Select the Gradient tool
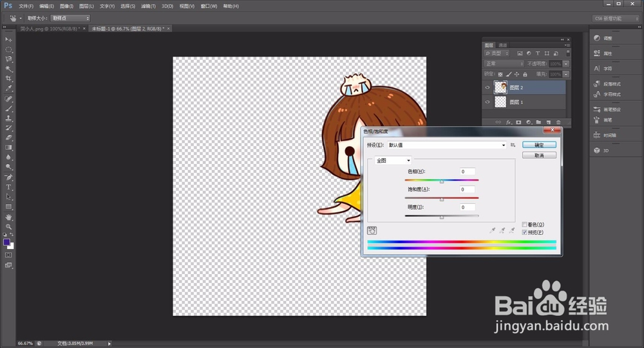This screenshot has height=348, width=644. coord(8,148)
